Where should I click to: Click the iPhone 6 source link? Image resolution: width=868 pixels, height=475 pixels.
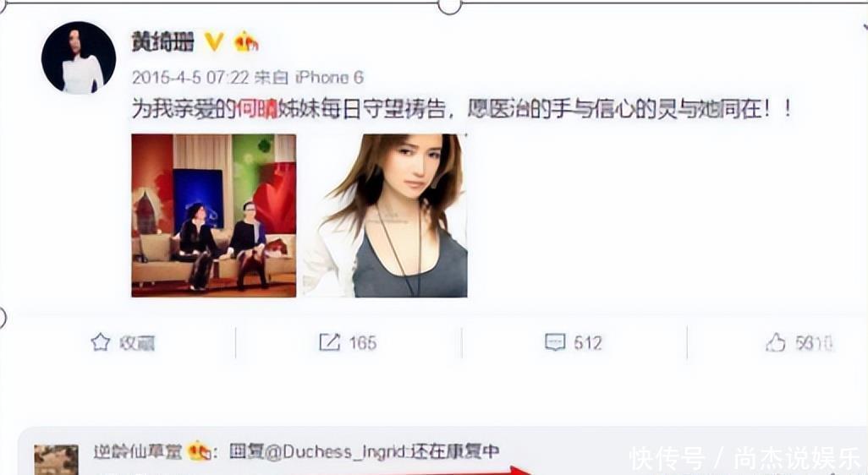coord(329,78)
